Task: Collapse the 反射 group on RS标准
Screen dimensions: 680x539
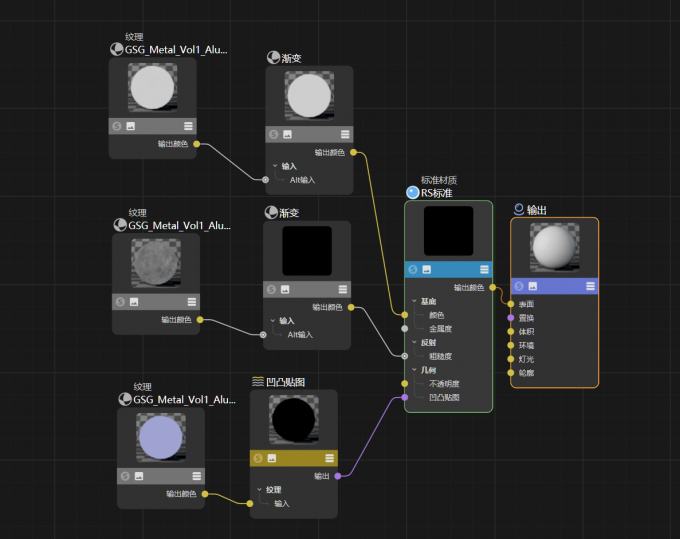Action: (x=414, y=342)
